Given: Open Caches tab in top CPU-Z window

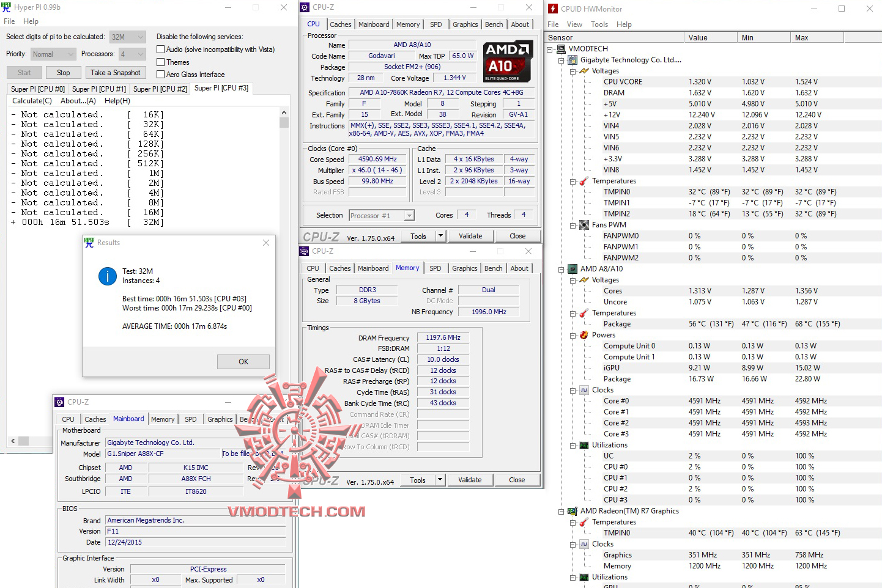Looking at the screenshot, I should tap(341, 24).
